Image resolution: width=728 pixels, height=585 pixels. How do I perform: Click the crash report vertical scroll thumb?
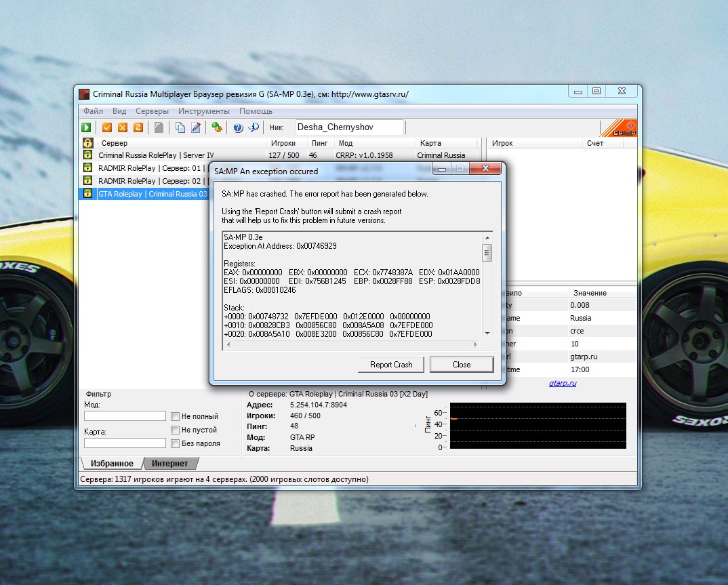coord(487,253)
